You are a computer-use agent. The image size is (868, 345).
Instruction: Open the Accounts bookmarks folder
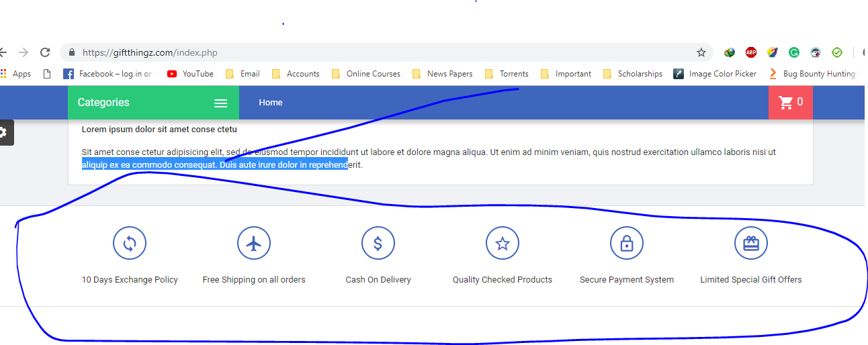click(x=296, y=74)
